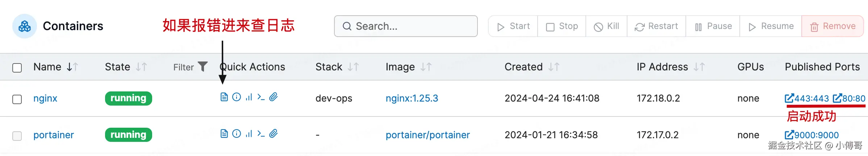Click the Stop button
This screenshot has width=868, height=156.
tap(562, 26)
